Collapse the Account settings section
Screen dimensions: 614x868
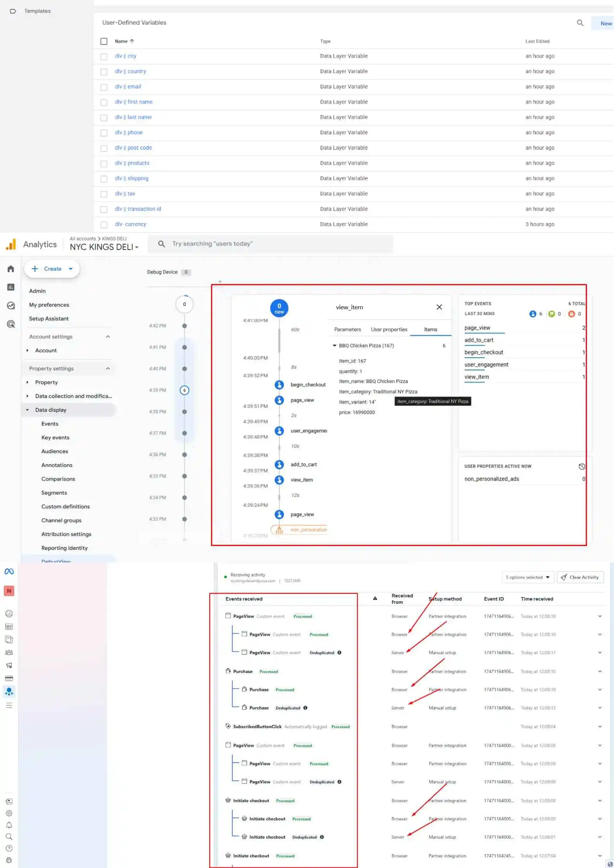click(108, 336)
